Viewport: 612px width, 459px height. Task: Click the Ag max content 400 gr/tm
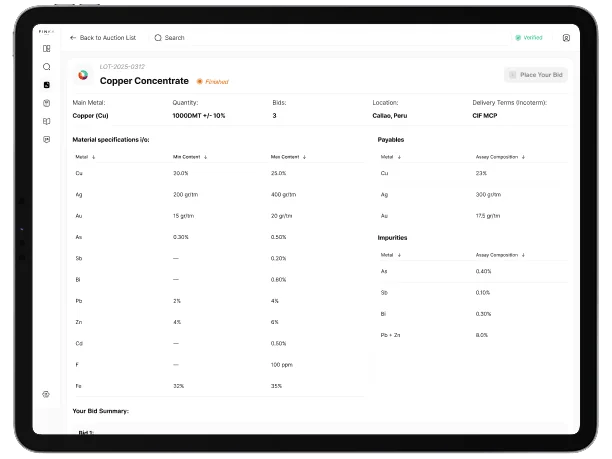coord(283,194)
